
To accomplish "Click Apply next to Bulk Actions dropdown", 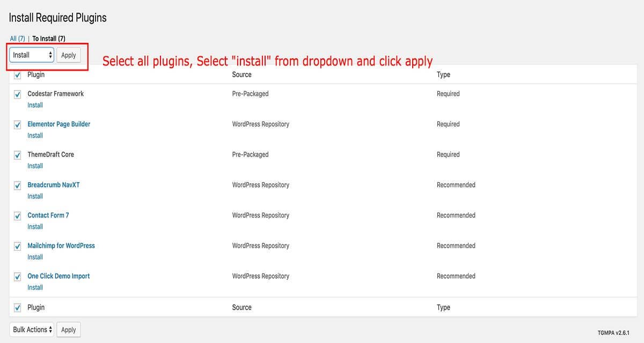I will tap(69, 330).
